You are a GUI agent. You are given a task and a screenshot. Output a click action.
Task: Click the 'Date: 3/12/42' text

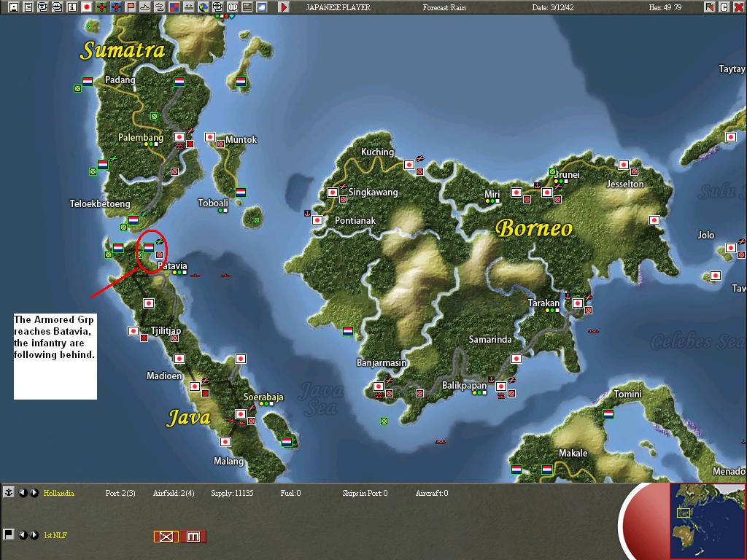553,7
